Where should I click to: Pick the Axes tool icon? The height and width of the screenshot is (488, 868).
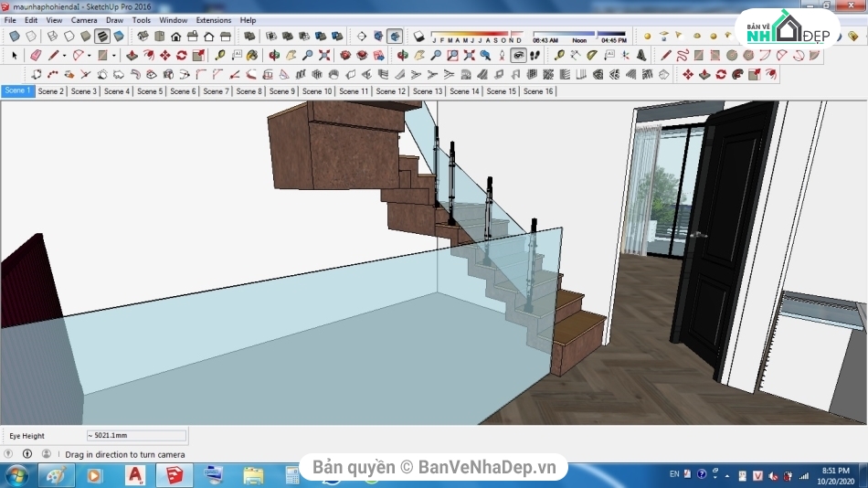tap(625, 56)
